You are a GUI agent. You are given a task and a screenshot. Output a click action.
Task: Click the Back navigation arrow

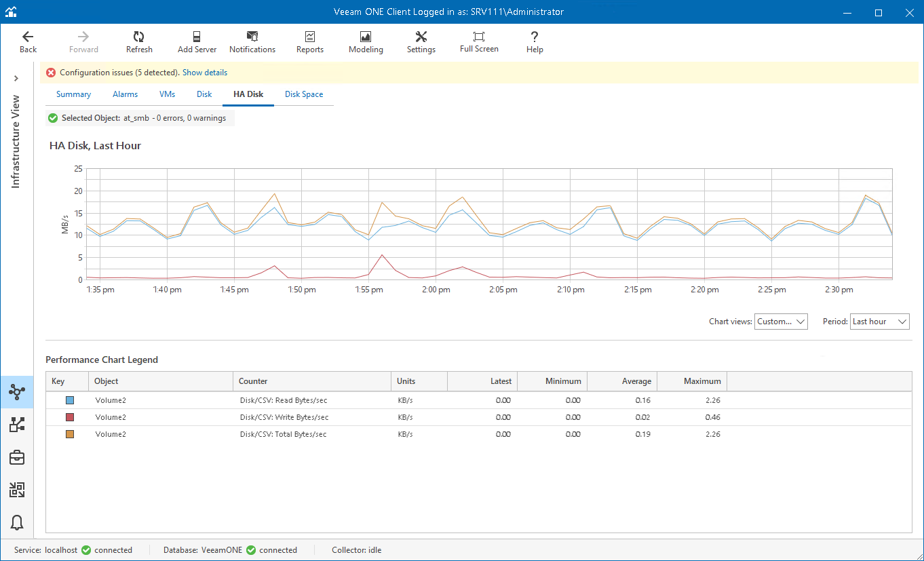pyautogui.click(x=28, y=42)
